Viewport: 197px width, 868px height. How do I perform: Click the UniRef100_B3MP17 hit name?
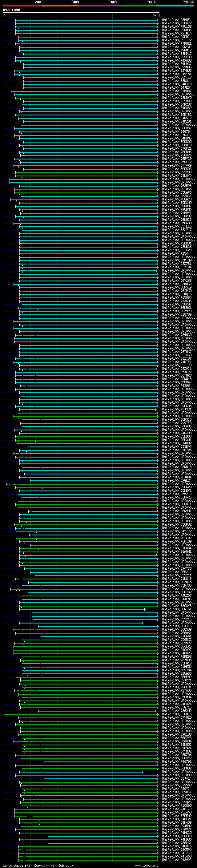click(x=176, y=54)
